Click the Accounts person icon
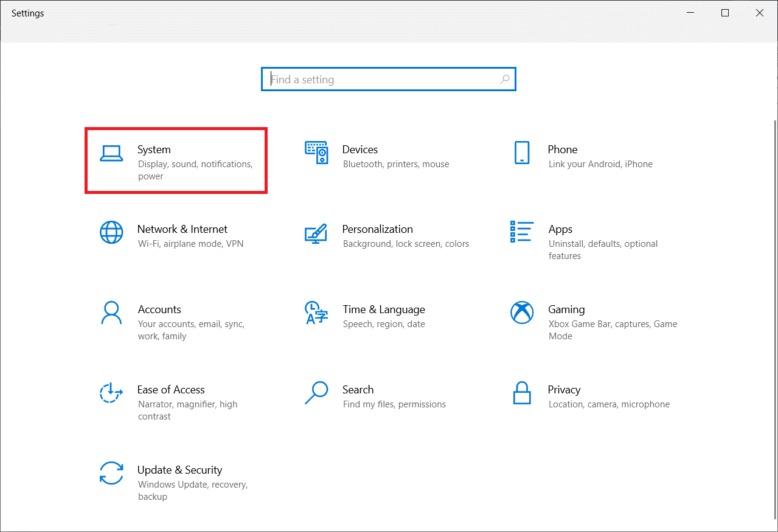778x532 pixels. tap(111, 313)
